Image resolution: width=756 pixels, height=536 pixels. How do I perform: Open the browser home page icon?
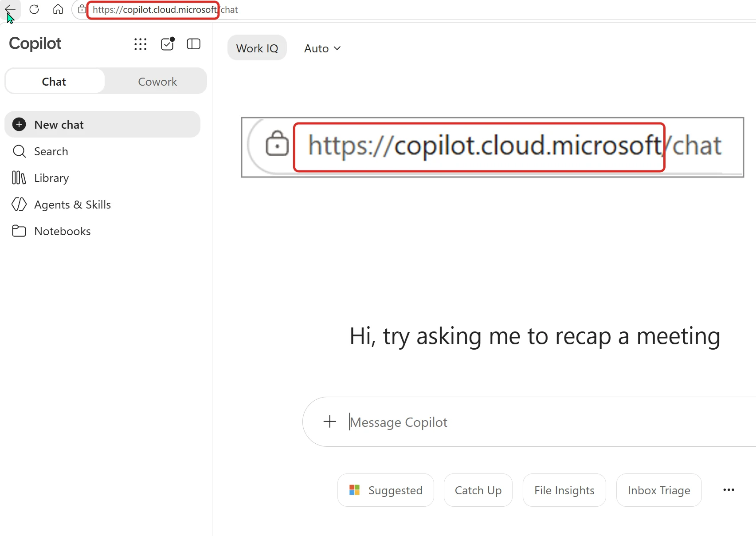pos(58,9)
